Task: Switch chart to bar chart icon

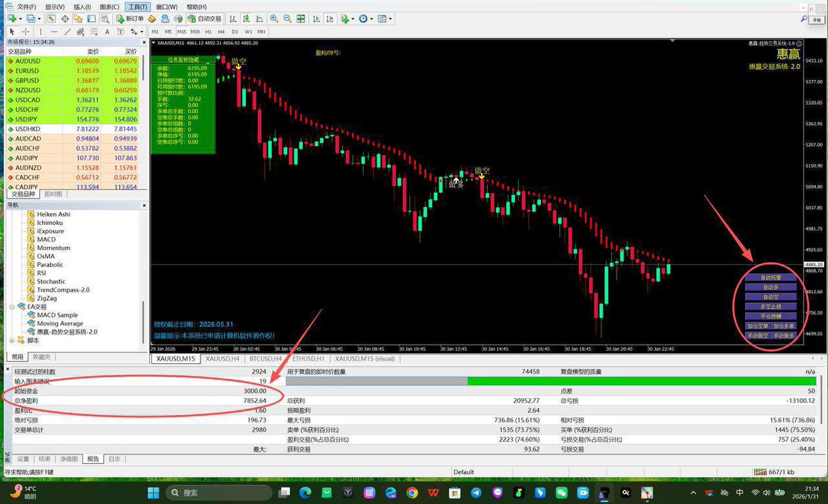Action: point(233,19)
